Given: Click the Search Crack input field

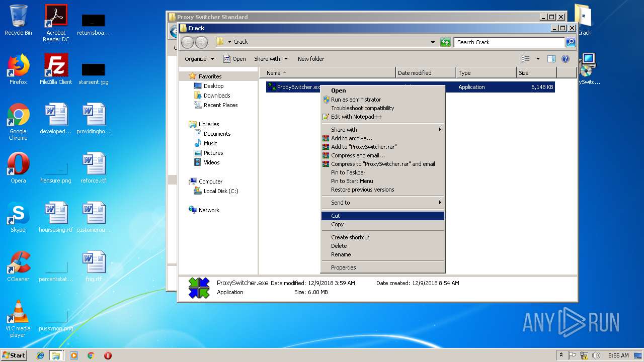Looking at the screenshot, I should (509, 42).
